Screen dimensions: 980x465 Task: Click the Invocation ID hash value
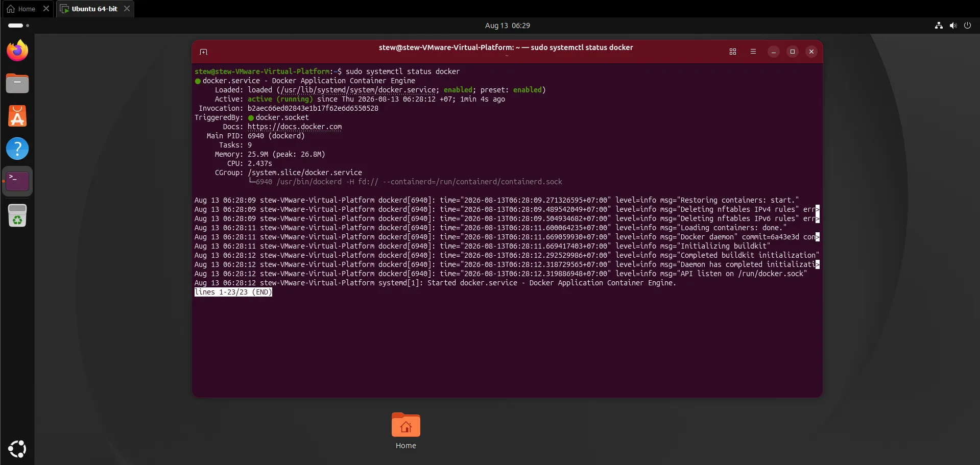[x=313, y=108]
